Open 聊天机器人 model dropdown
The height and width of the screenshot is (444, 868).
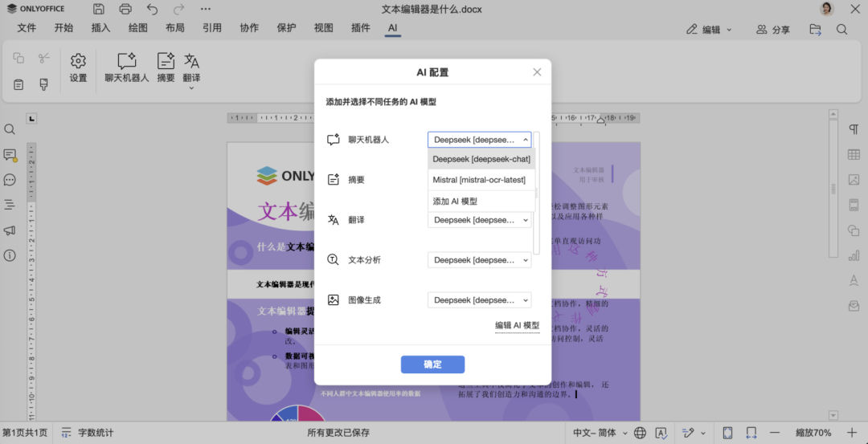(479, 140)
